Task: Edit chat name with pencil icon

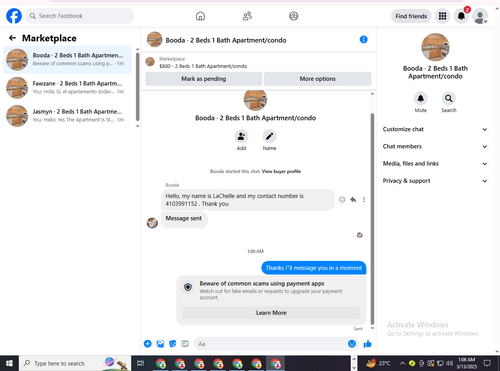Action: click(x=269, y=136)
